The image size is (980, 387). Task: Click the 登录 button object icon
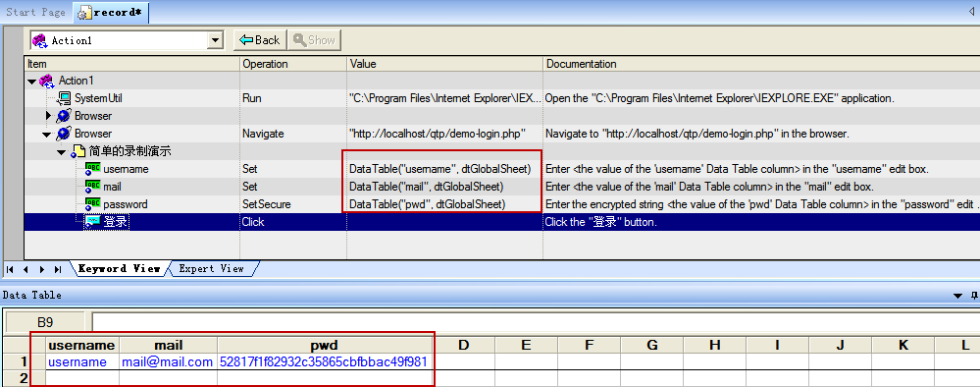coord(92,222)
